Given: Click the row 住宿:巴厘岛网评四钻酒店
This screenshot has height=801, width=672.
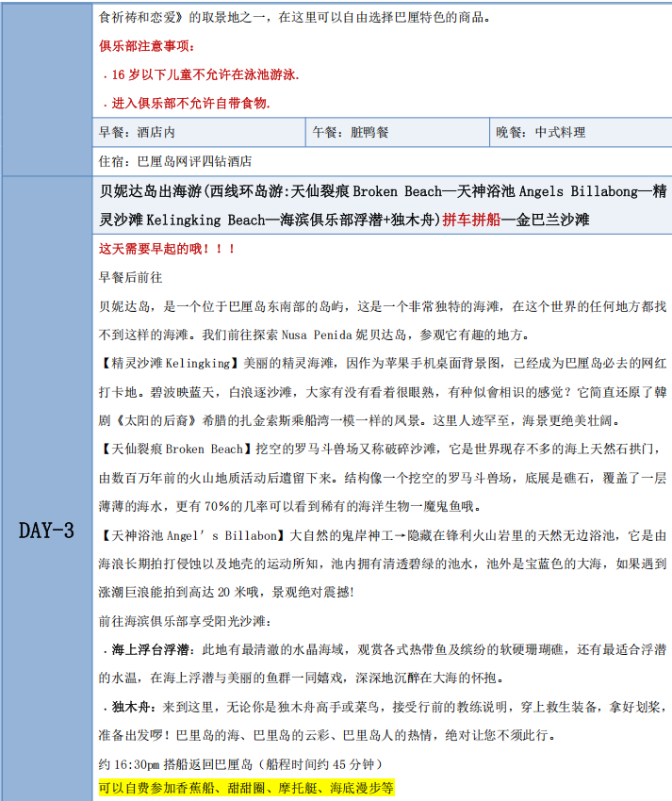Looking at the screenshot, I should (x=383, y=161).
